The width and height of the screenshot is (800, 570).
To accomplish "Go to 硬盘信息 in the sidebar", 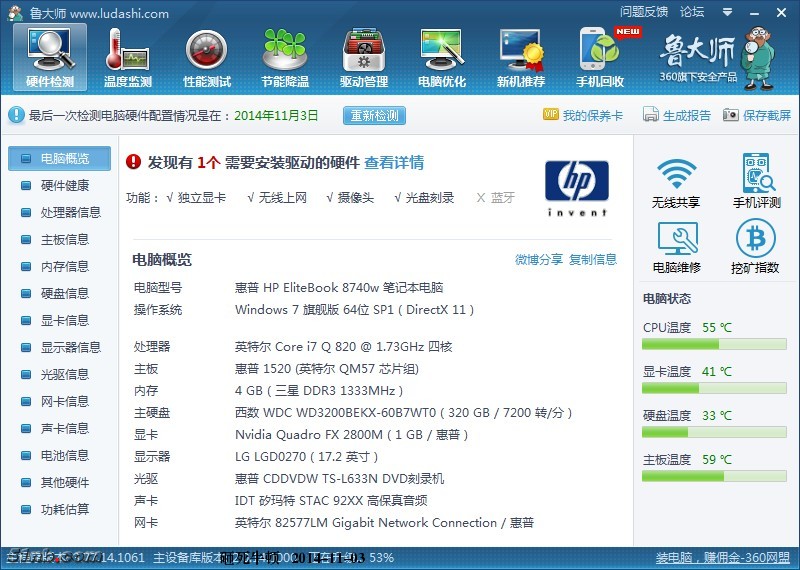I will 64,293.
